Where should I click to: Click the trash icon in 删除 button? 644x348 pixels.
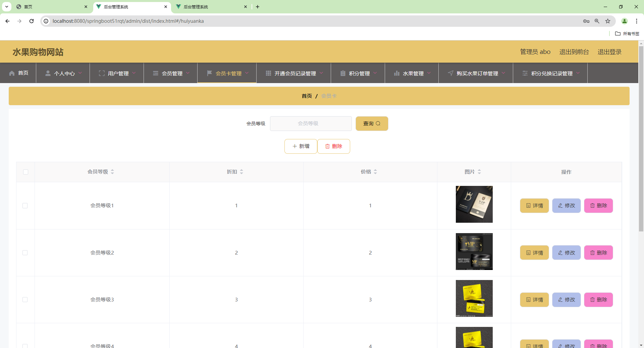point(328,146)
